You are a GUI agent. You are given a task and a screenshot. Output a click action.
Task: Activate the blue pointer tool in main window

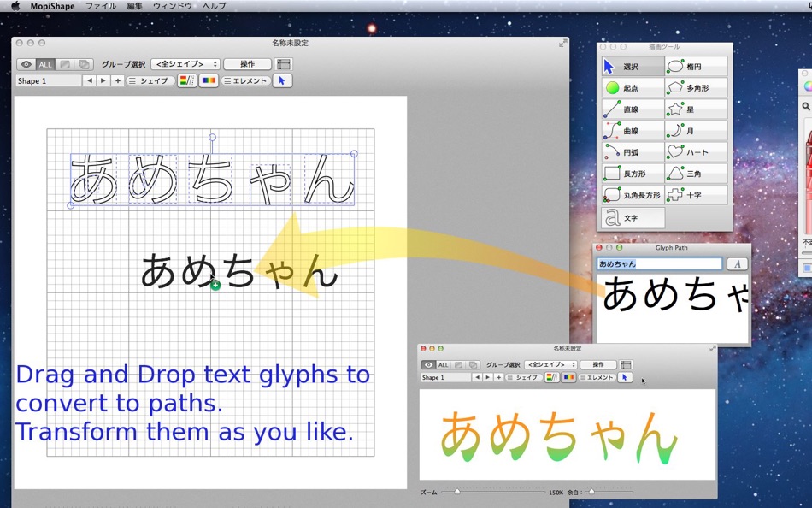click(x=282, y=81)
